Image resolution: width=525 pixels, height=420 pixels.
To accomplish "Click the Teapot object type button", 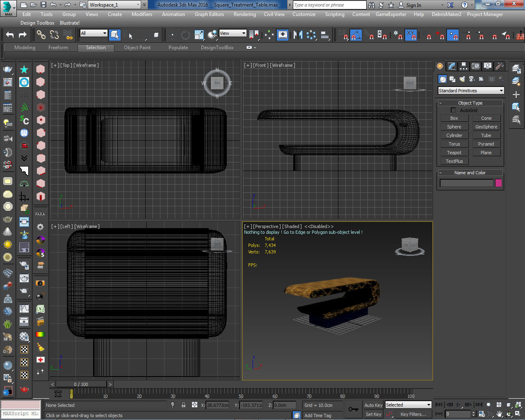I will (x=454, y=153).
